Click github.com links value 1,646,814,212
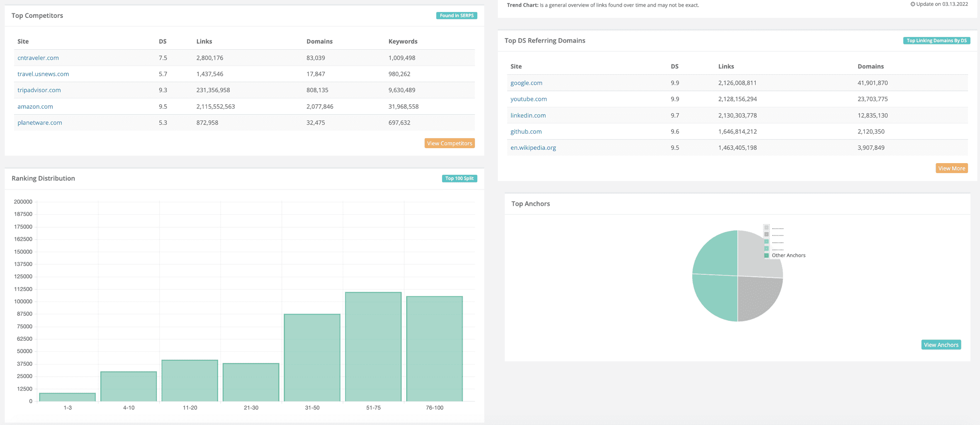980x425 pixels. [737, 132]
